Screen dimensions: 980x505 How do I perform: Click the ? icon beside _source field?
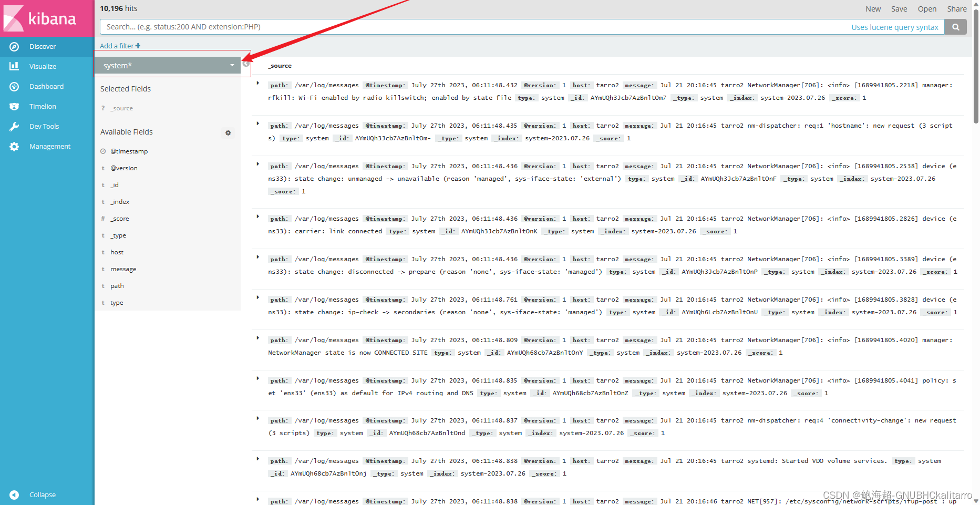coord(103,108)
